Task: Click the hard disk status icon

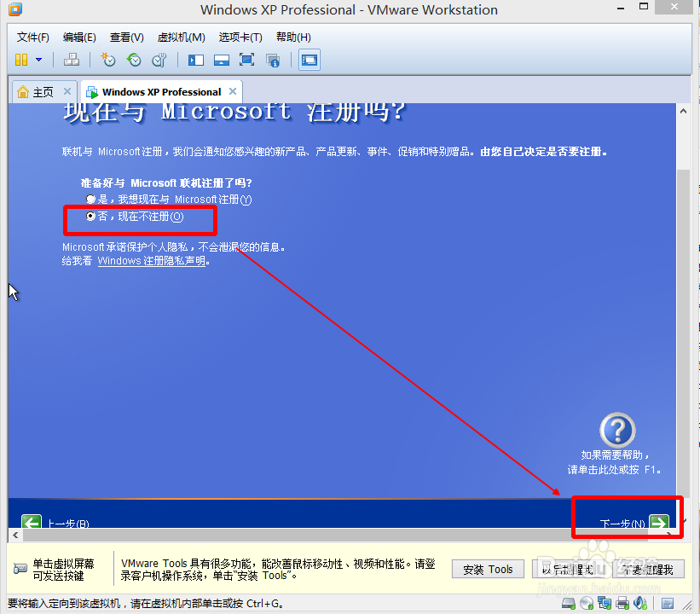Action: tap(569, 604)
